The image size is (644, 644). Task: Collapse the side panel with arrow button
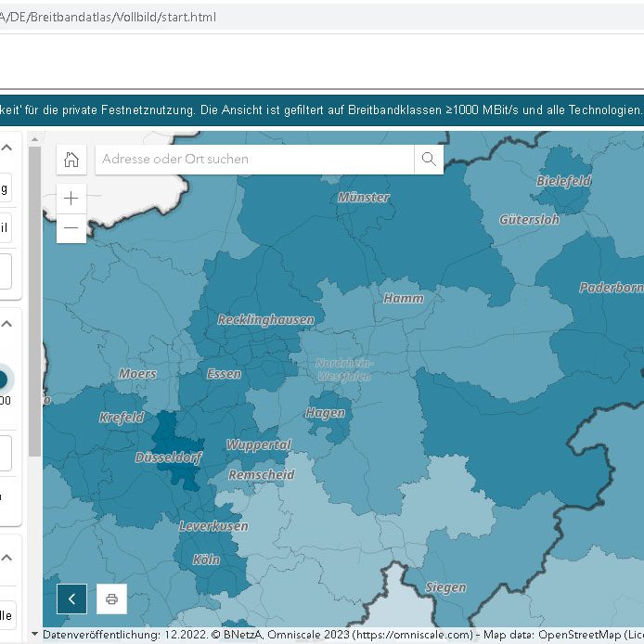71,599
